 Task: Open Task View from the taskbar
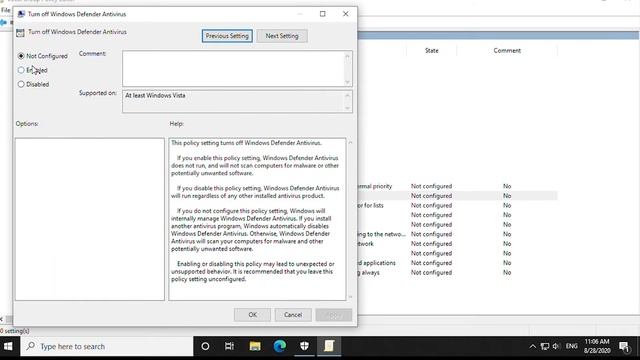point(229,347)
